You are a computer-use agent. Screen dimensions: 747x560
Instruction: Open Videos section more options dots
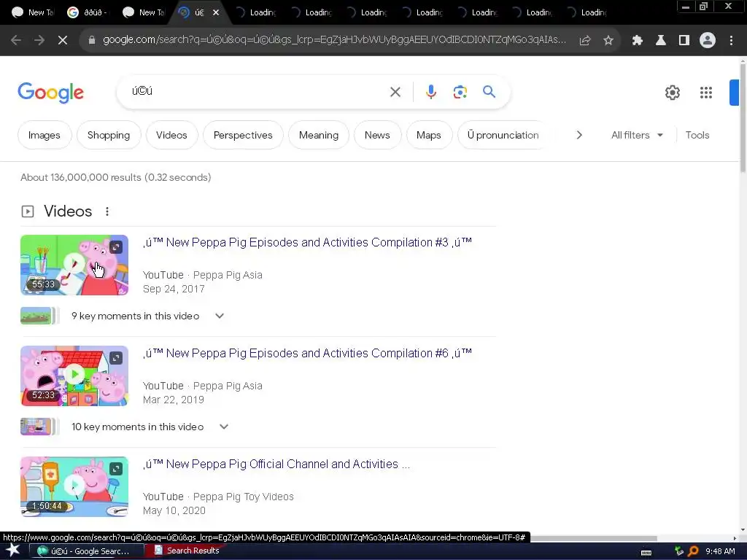(107, 211)
